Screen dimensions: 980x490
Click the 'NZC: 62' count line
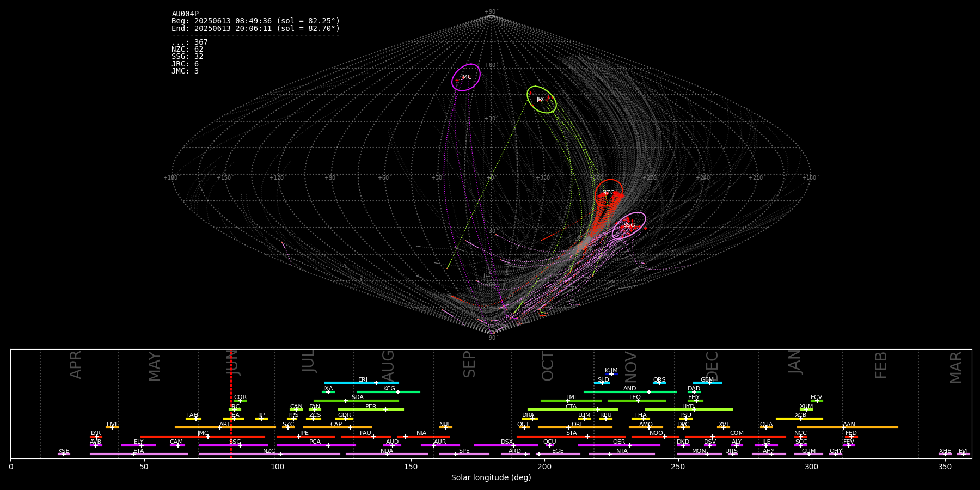[x=187, y=50]
